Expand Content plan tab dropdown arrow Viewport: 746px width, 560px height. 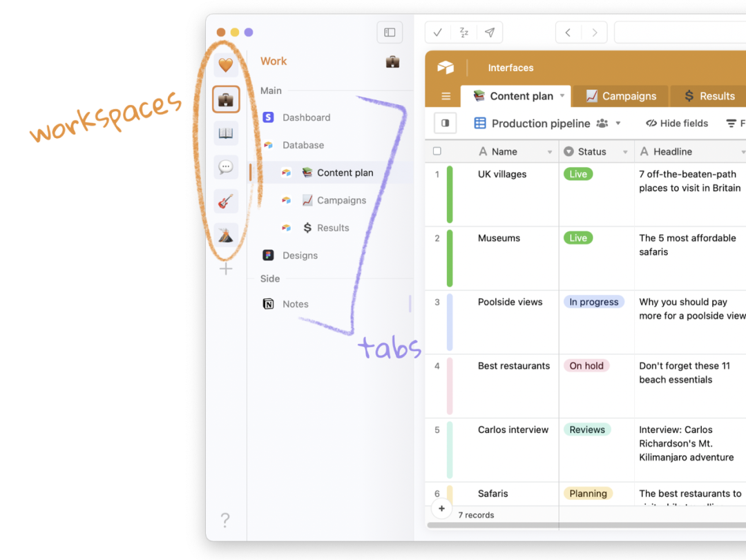[562, 95]
